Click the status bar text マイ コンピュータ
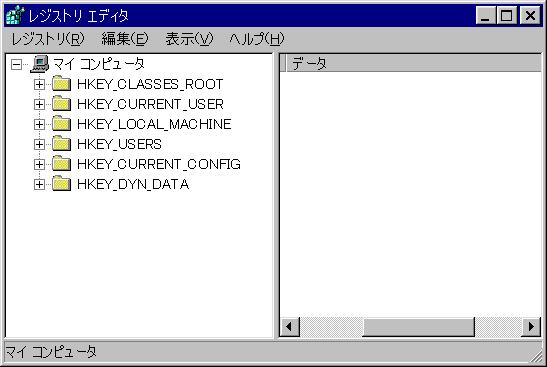Image resolution: width=547 pixels, height=367 pixels. 51,352
